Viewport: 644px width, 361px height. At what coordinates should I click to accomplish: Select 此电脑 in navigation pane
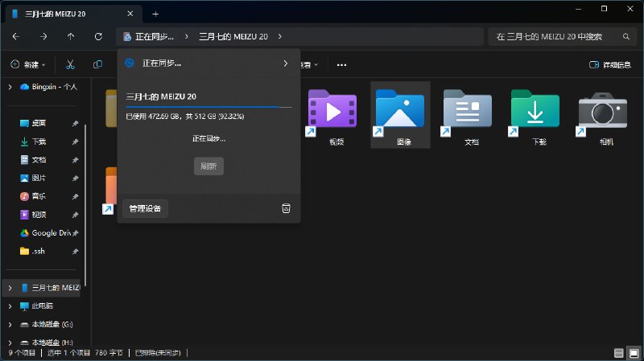pyautogui.click(x=36, y=306)
